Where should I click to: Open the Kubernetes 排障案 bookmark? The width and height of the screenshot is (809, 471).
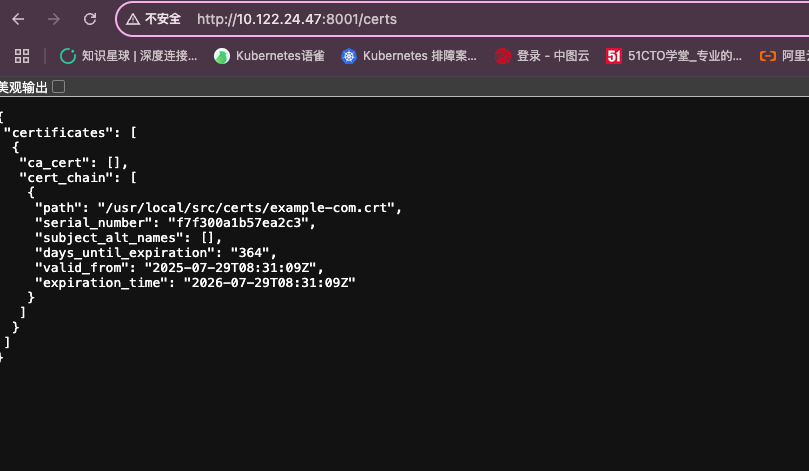coord(409,56)
